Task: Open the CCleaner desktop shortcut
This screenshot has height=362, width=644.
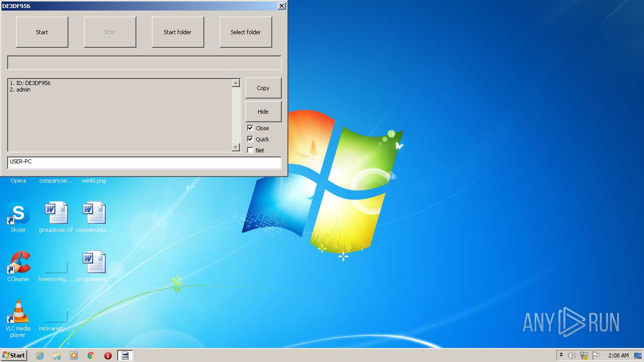Action: pos(18,266)
